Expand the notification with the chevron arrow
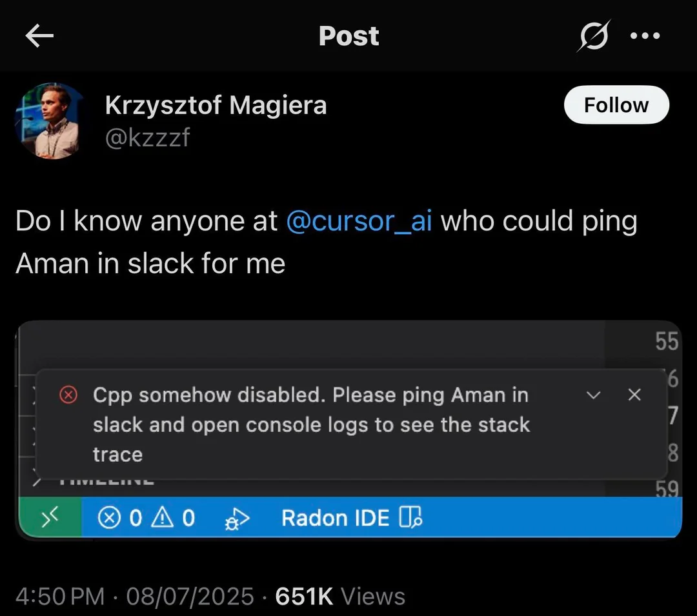The height and width of the screenshot is (616, 697). (x=594, y=395)
